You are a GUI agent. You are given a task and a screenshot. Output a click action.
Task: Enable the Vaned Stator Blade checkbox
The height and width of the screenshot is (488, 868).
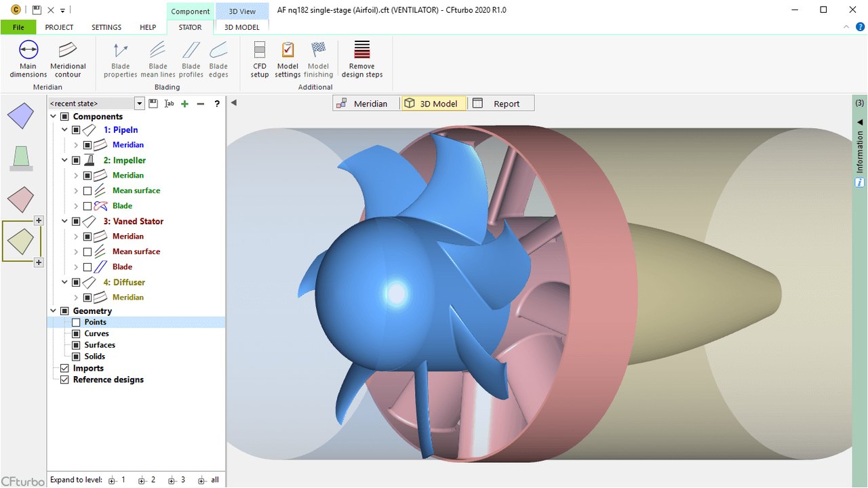[87, 267]
